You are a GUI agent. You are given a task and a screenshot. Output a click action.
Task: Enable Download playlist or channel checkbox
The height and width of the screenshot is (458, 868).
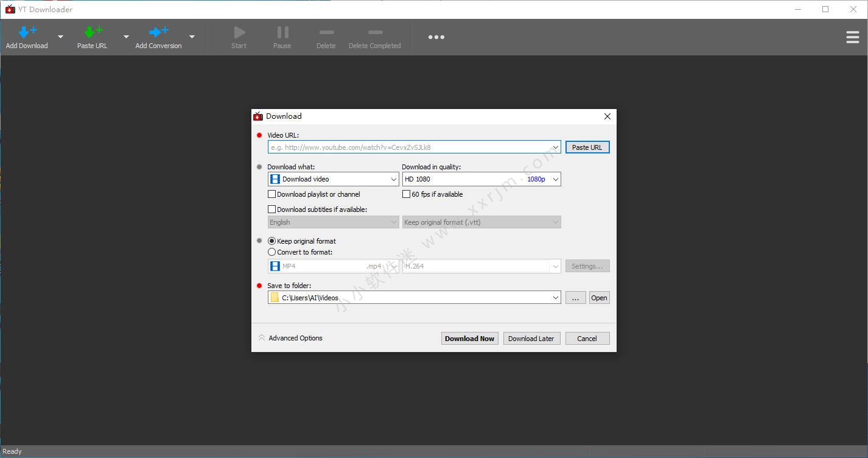coord(272,194)
